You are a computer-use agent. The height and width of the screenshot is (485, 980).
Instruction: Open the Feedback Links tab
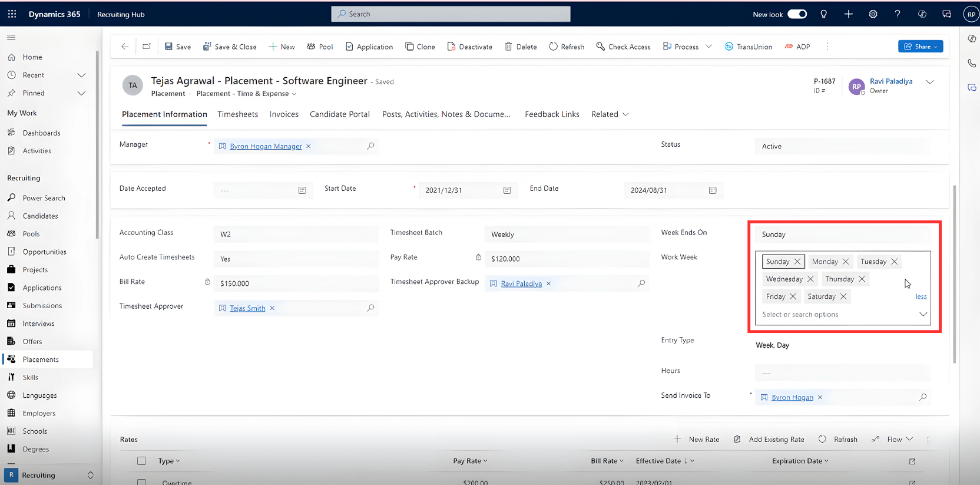[x=552, y=114]
